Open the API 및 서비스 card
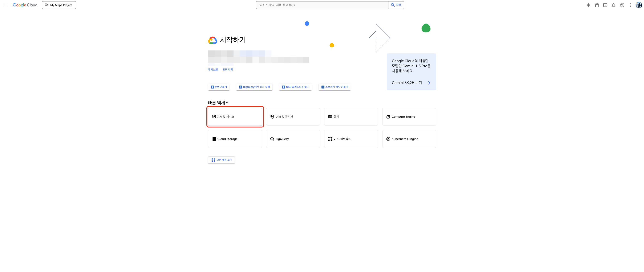 [x=235, y=117]
